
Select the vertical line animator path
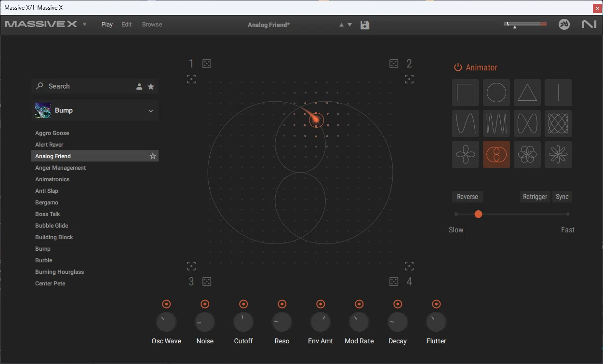[558, 93]
